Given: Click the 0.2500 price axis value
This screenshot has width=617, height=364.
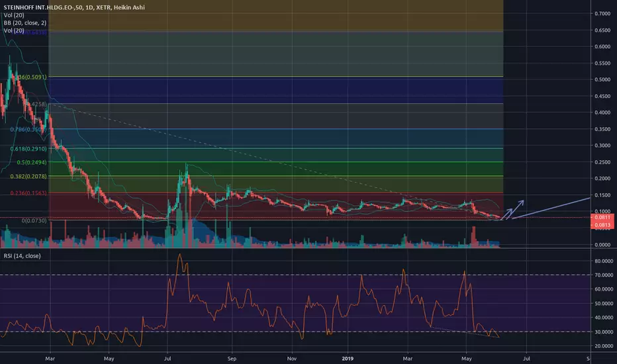Looking at the screenshot, I should click(602, 162).
